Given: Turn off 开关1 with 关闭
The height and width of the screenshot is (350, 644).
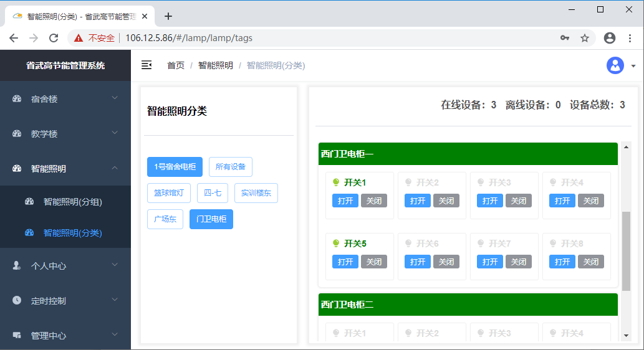Looking at the screenshot, I should click(374, 201).
